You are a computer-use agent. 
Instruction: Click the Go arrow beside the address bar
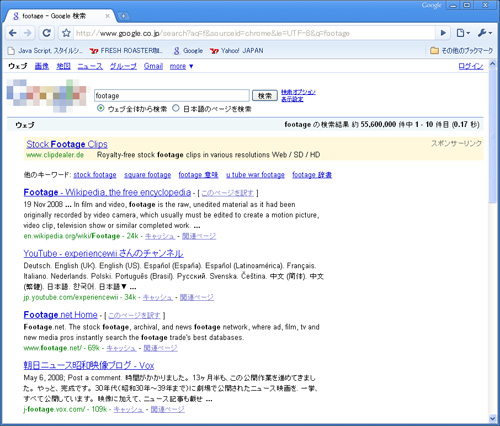pos(443,33)
